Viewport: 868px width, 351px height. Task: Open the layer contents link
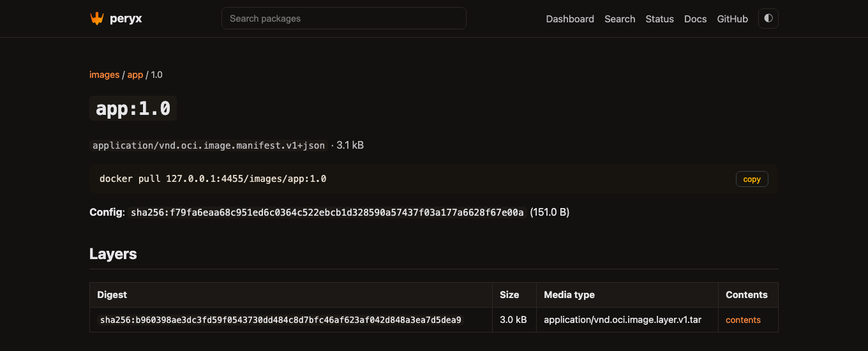(743, 320)
